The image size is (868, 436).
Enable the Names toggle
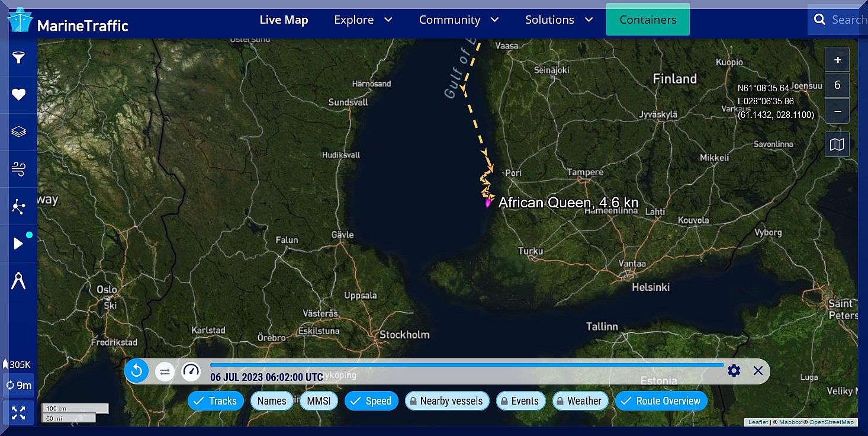click(272, 401)
